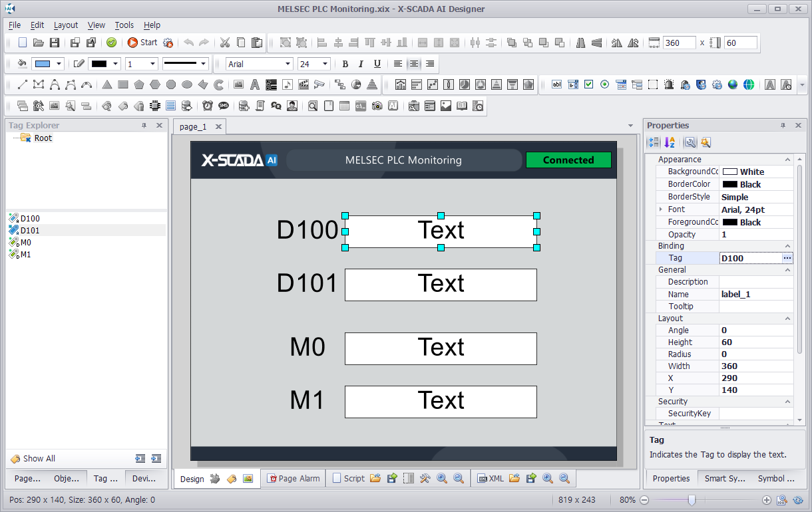Open the Tools menu
812x512 pixels.
[124, 25]
